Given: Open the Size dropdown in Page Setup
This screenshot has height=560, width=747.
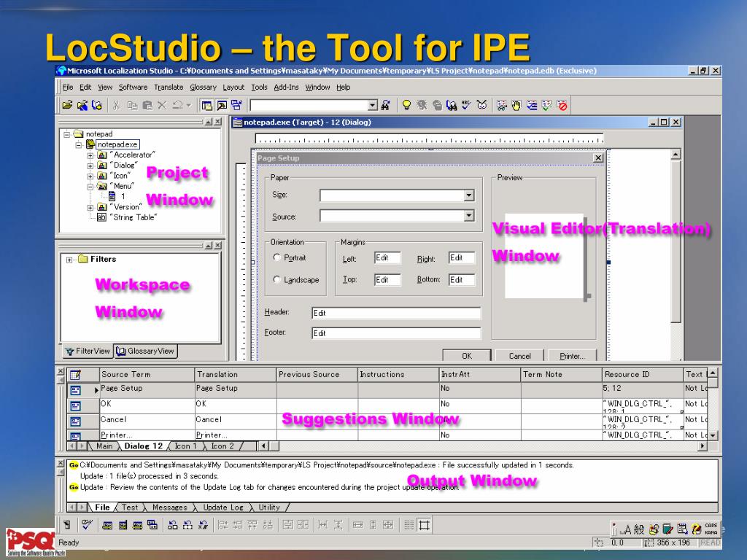Looking at the screenshot, I should click(x=469, y=195).
